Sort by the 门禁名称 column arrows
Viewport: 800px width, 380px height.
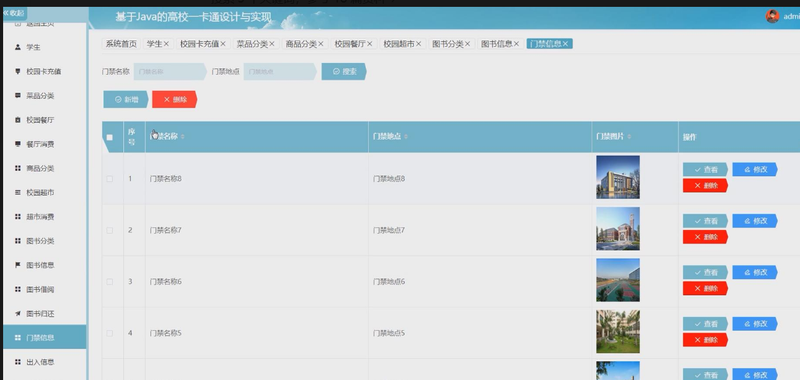pyautogui.click(x=183, y=137)
